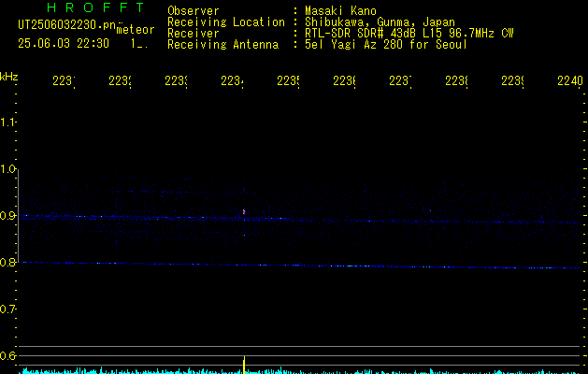Image resolution: width=588 pixels, height=374 pixels.
Task: Click the 0.7 kHz axis label
Action: pyautogui.click(x=7, y=309)
